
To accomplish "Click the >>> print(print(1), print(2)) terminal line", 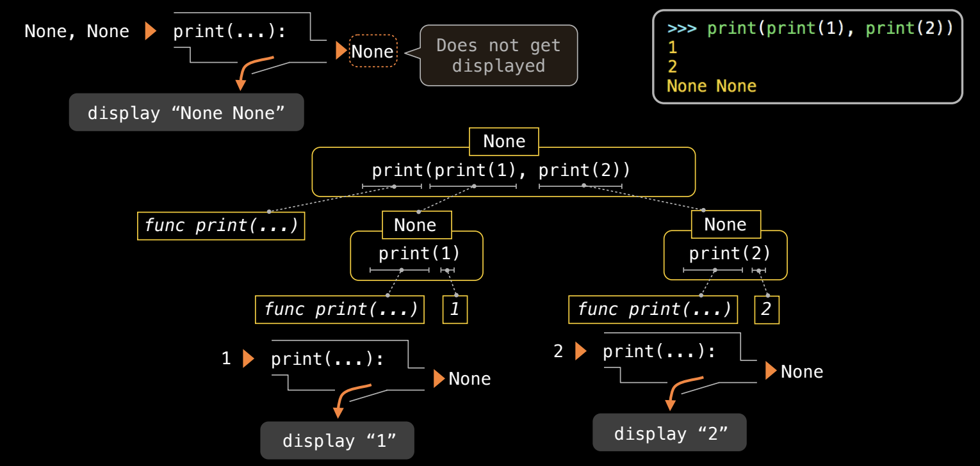I will point(810,29).
